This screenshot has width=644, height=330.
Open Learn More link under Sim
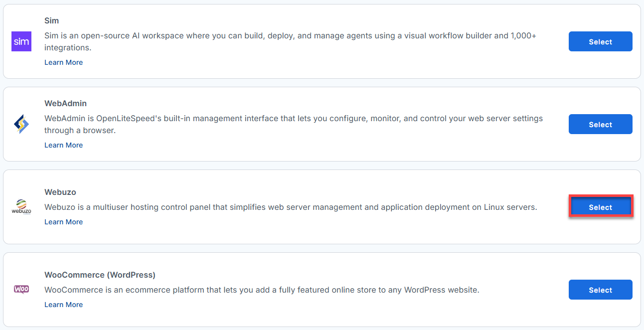[x=63, y=62]
